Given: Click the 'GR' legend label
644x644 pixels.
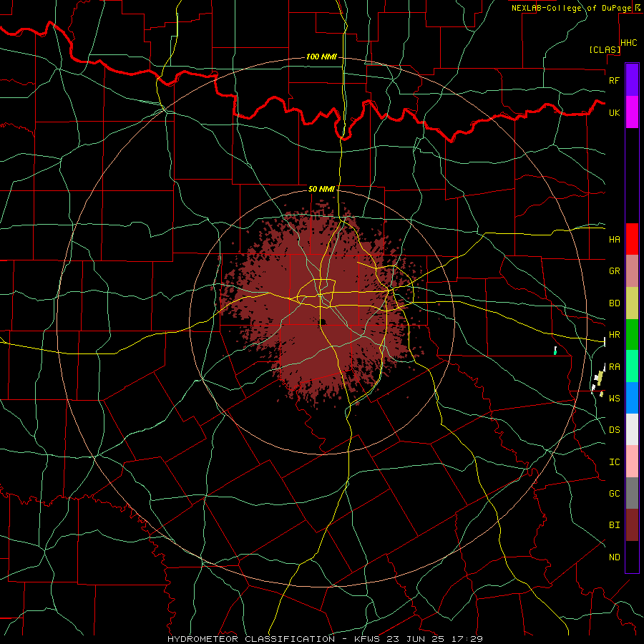Looking at the screenshot, I should (x=614, y=271).
